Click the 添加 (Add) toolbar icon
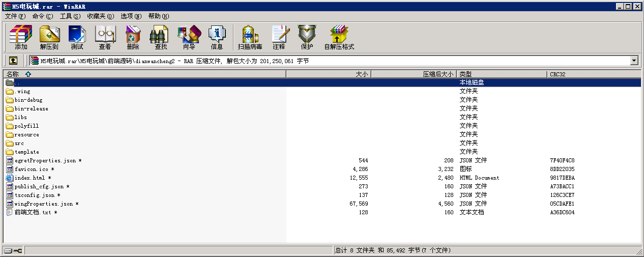The height and width of the screenshot is (257, 644). tap(21, 37)
